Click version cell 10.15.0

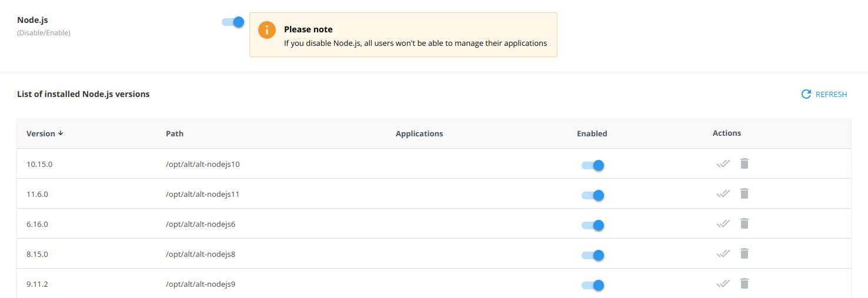coord(39,164)
